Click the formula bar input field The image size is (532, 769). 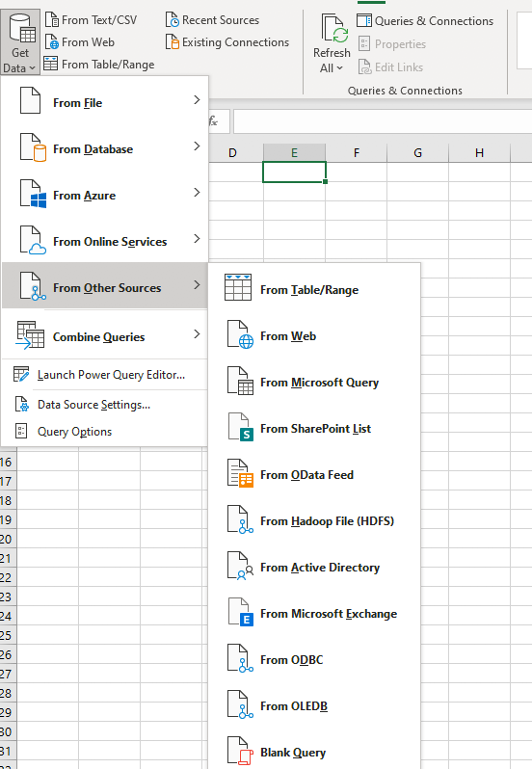click(383, 121)
